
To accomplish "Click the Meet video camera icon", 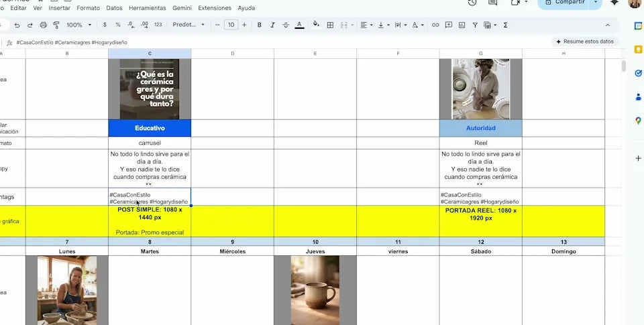I will (515, 3).
